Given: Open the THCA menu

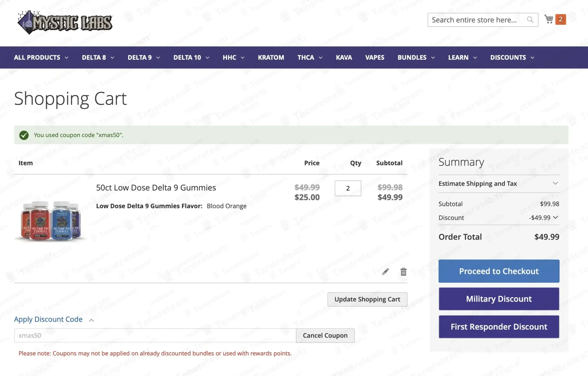Looking at the screenshot, I should click(310, 57).
